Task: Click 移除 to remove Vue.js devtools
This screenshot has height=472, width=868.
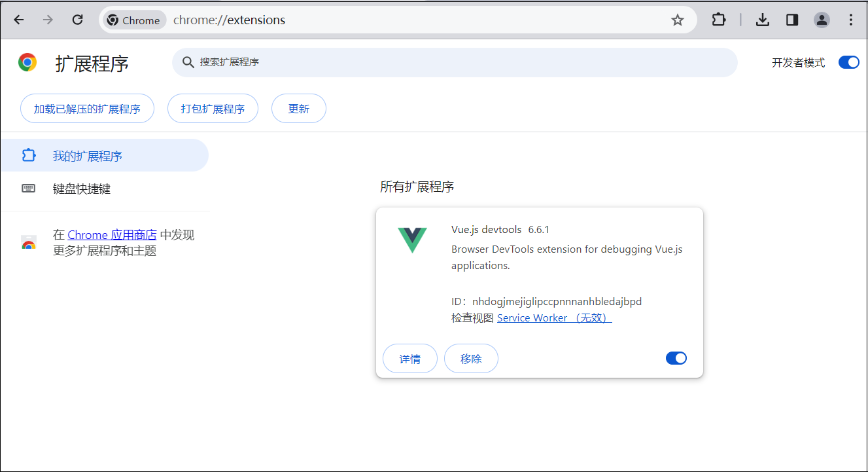Action: click(471, 359)
